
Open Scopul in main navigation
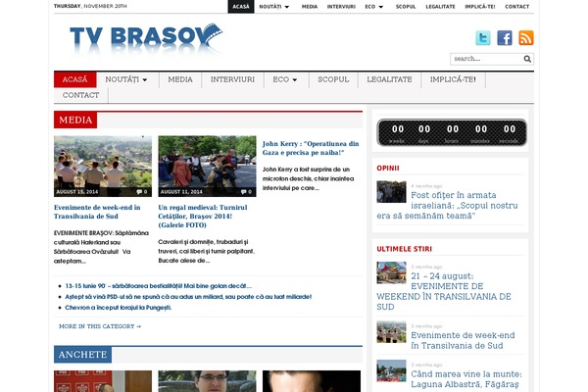click(333, 79)
